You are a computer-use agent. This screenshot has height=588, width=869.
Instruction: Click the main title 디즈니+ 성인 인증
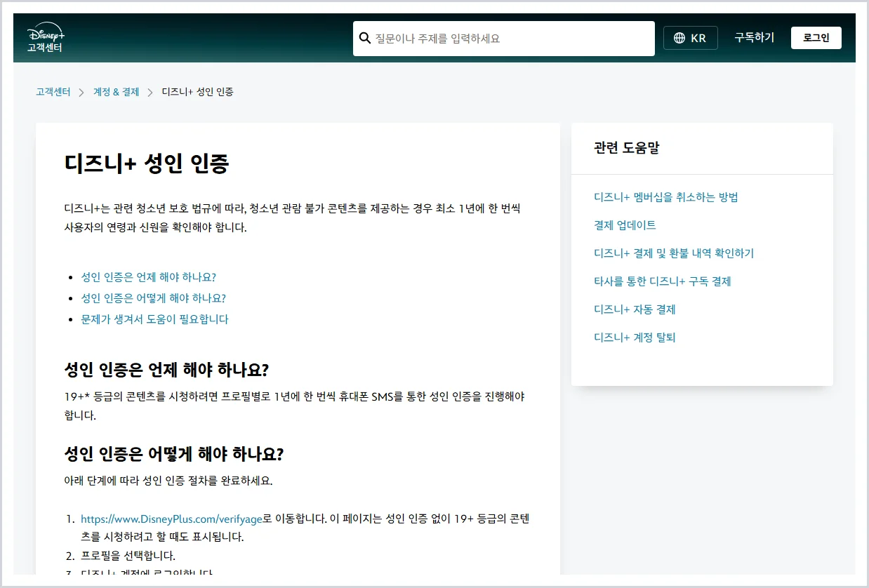tap(147, 163)
